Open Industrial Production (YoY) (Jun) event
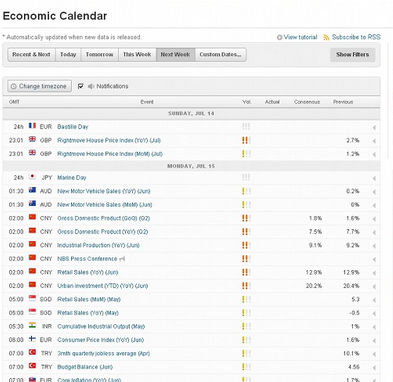Image resolution: width=393 pixels, height=382 pixels. 98,245
